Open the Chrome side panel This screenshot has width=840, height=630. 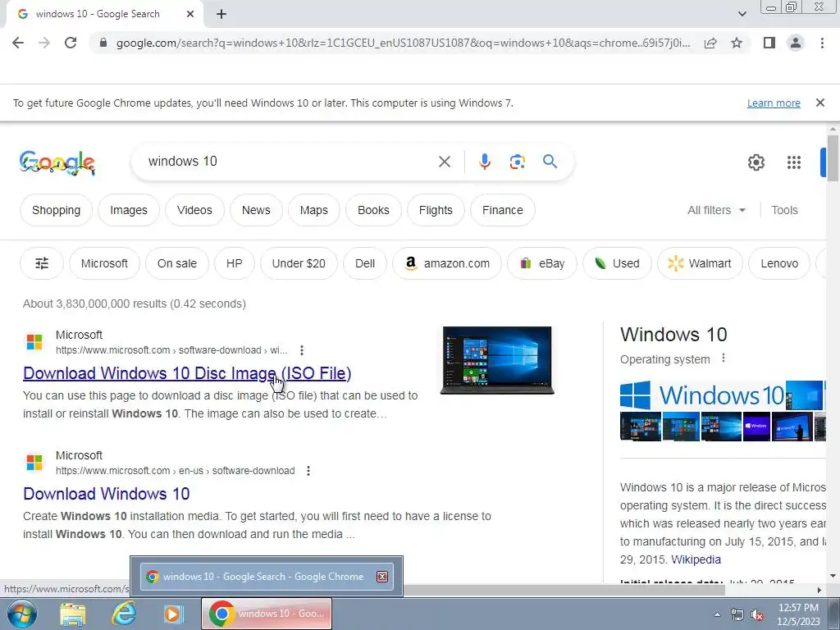coord(769,43)
